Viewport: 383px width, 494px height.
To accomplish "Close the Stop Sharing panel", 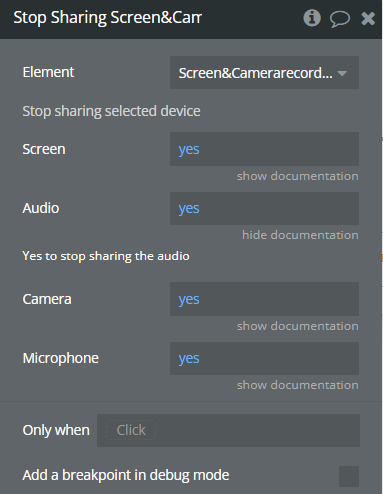I will click(368, 18).
